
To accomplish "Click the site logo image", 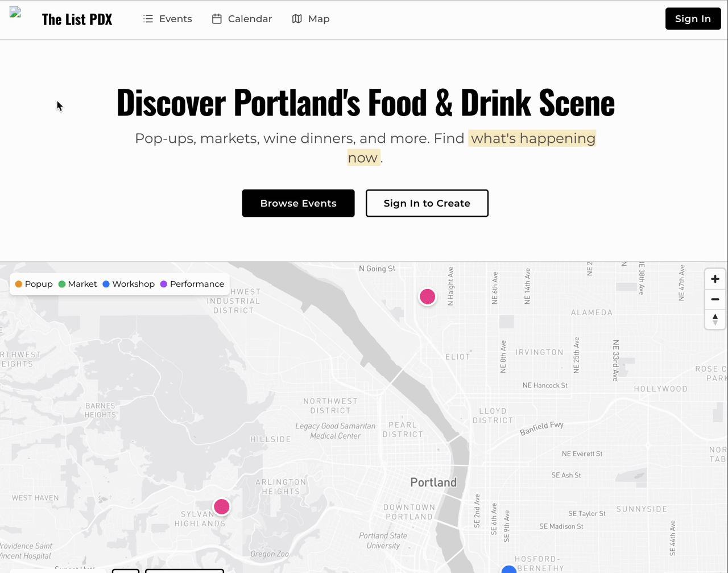I will tap(15, 13).
